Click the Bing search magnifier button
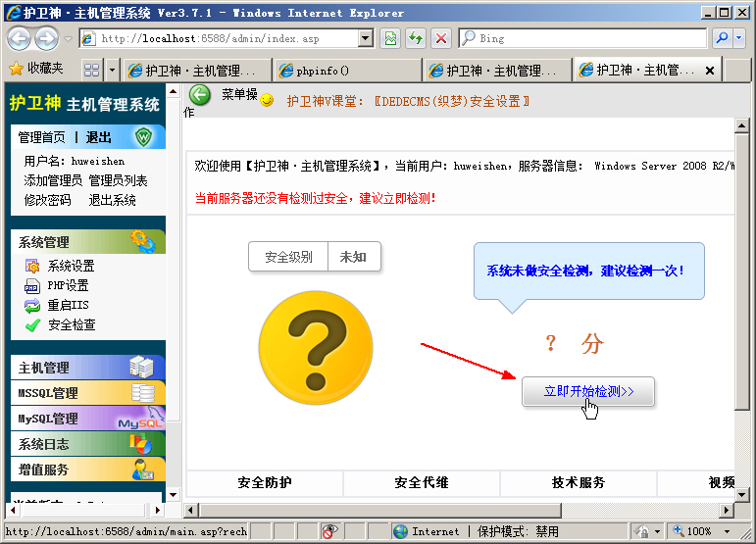Image resolution: width=756 pixels, height=544 pixels. point(723,38)
